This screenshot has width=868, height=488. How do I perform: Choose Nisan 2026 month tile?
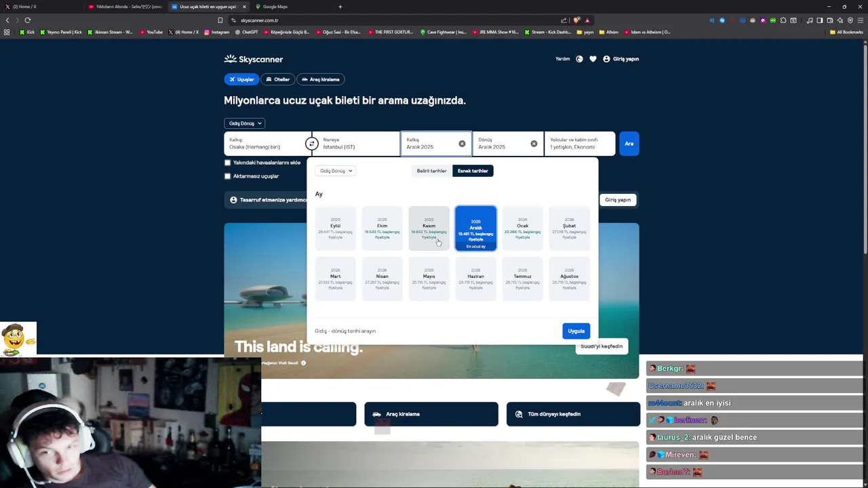(382, 279)
